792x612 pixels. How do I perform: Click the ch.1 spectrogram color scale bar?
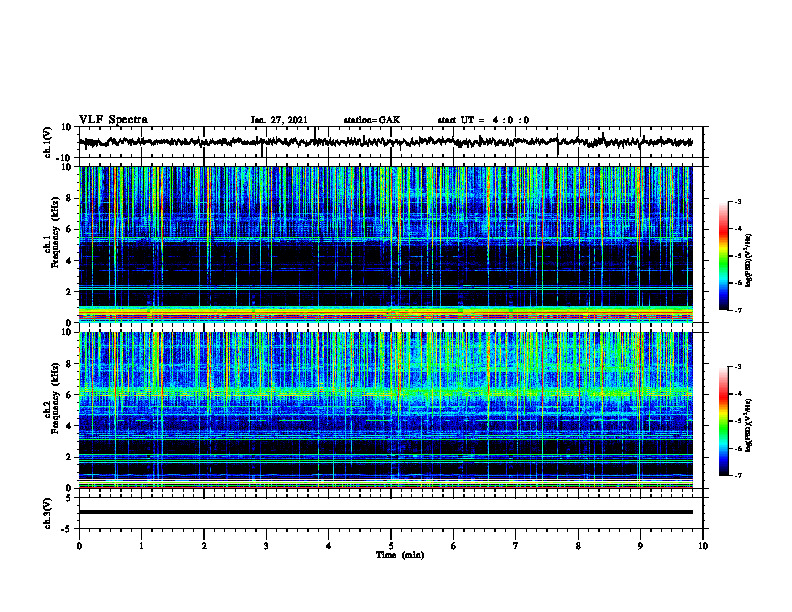723,256
